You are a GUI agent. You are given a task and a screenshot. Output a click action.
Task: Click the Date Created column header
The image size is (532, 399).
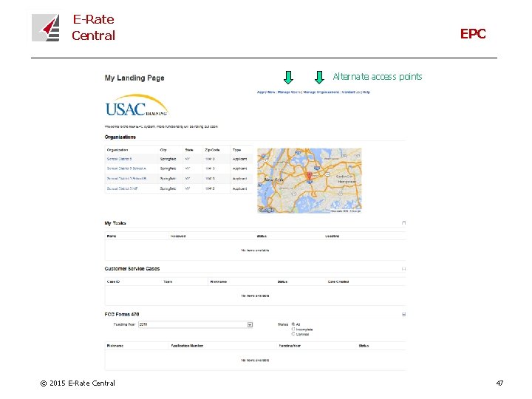click(338, 282)
